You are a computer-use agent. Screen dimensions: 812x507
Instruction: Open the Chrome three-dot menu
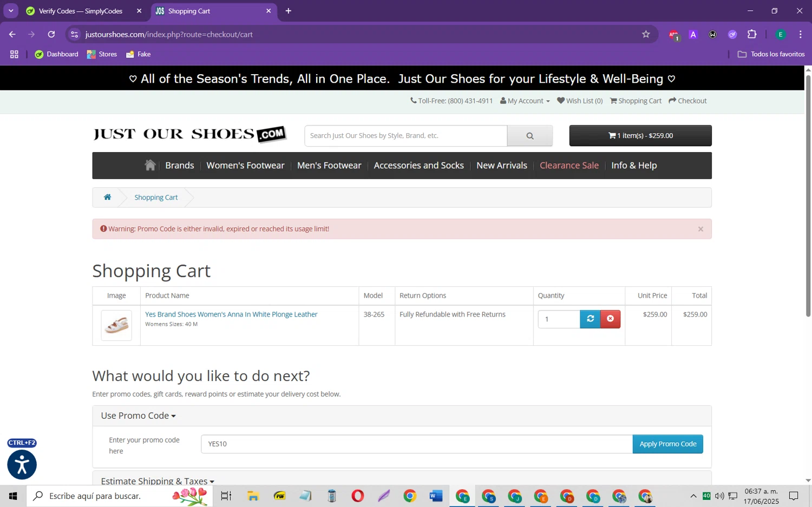[x=800, y=34]
